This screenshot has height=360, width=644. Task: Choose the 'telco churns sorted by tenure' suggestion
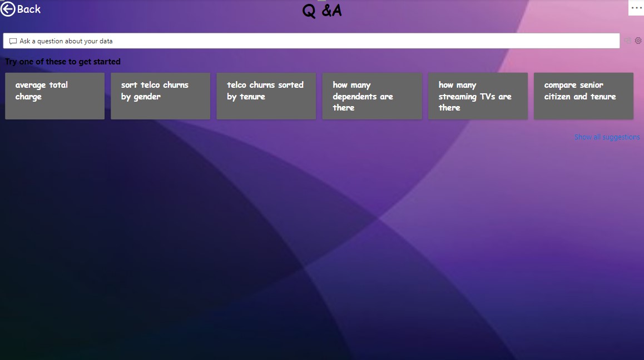click(x=266, y=96)
